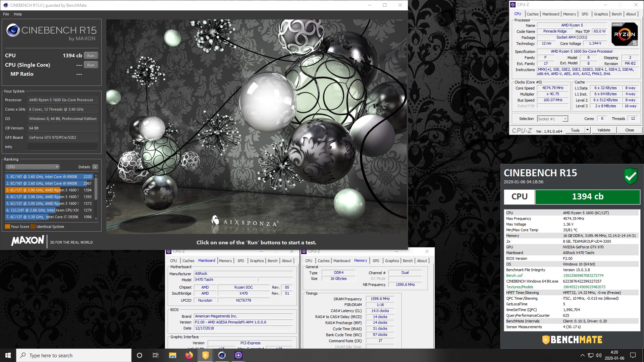
Task: Click the CPU-Z title bar app icon
Action: pos(513,5)
